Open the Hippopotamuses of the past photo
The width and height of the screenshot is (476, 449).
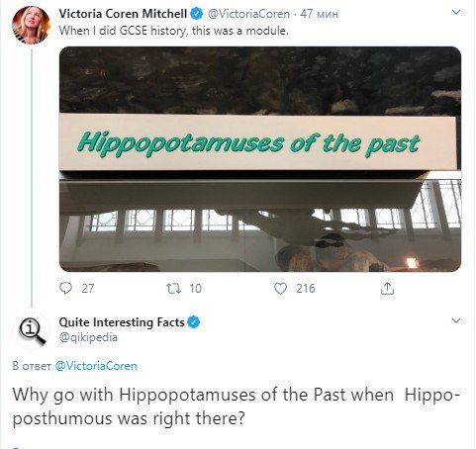[x=260, y=159]
